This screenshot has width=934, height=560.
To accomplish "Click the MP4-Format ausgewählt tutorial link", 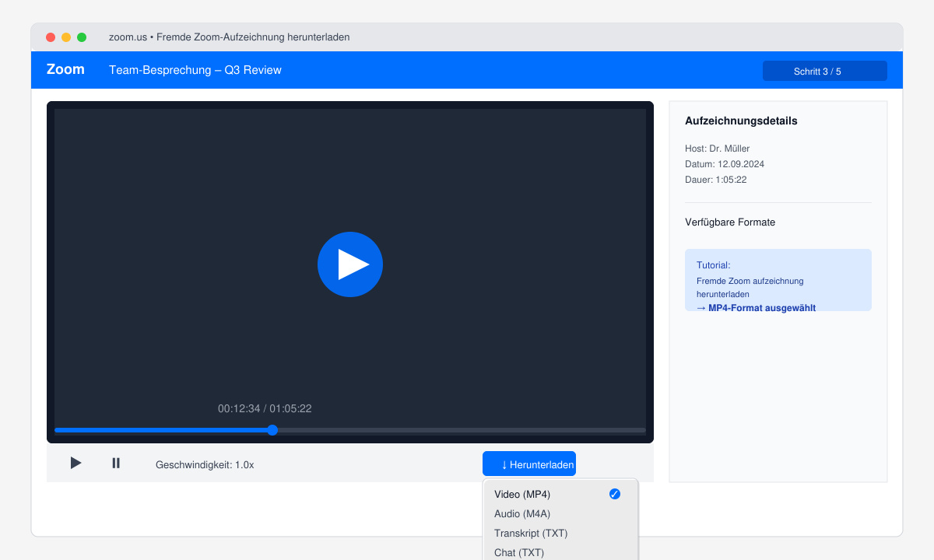I will pos(756,307).
